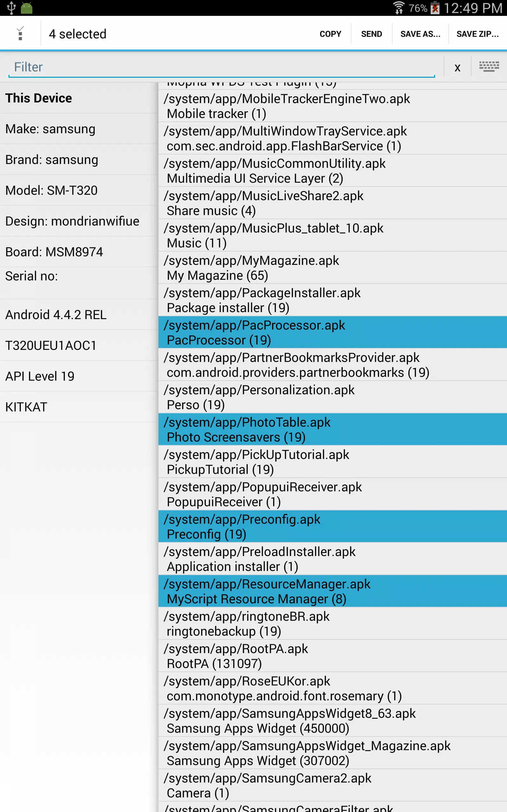507x812 pixels.
Task: Tap the USB status bar icon
Action: (x=11, y=8)
